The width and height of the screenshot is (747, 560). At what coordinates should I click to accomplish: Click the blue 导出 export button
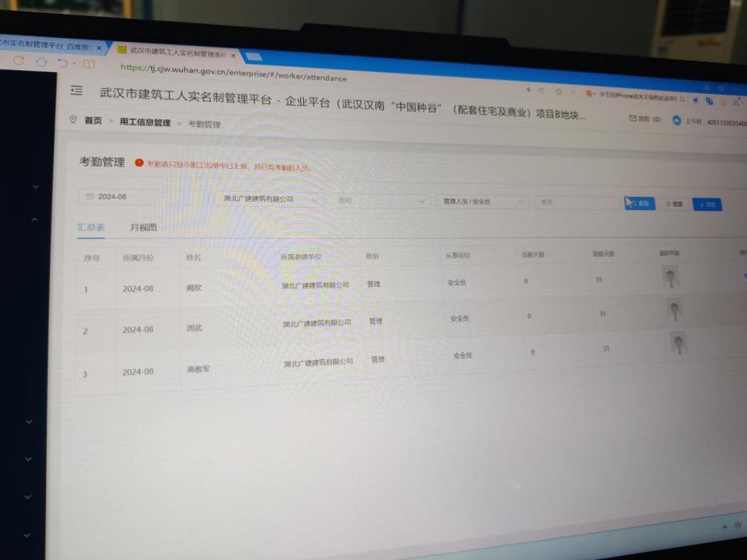tap(707, 205)
